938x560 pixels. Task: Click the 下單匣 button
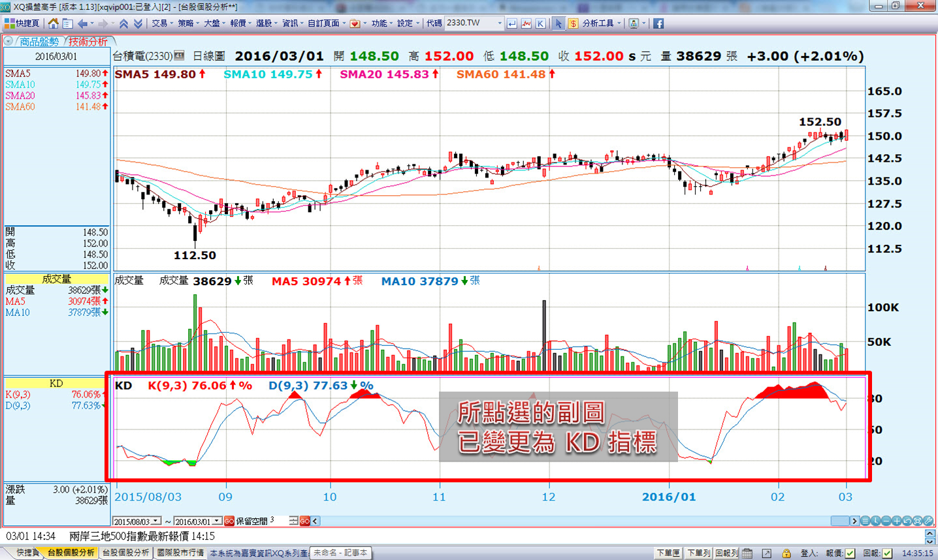point(668,553)
